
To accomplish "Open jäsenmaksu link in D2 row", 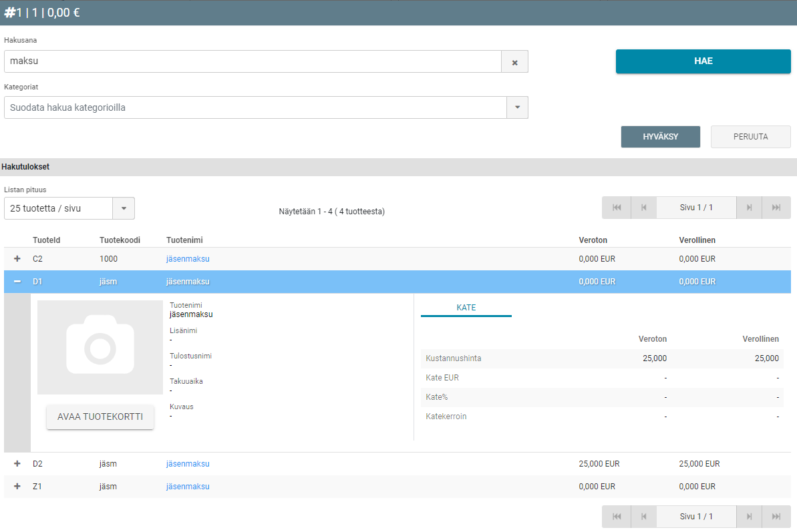I will coord(188,463).
